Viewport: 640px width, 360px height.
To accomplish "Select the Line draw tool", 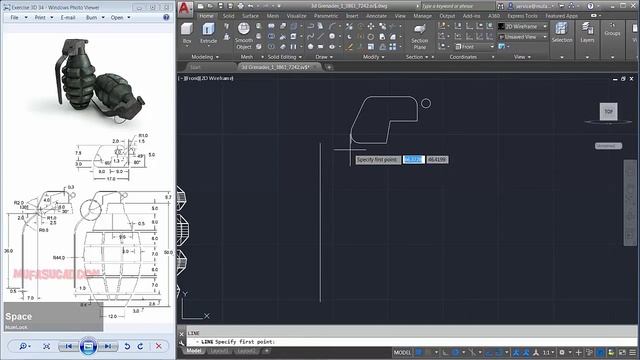I will pyautogui.click(x=321, y=36).
